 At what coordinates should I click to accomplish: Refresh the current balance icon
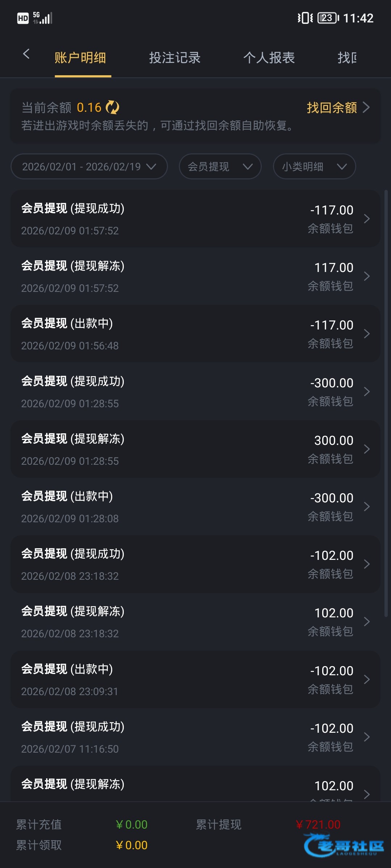click(112, 107)
